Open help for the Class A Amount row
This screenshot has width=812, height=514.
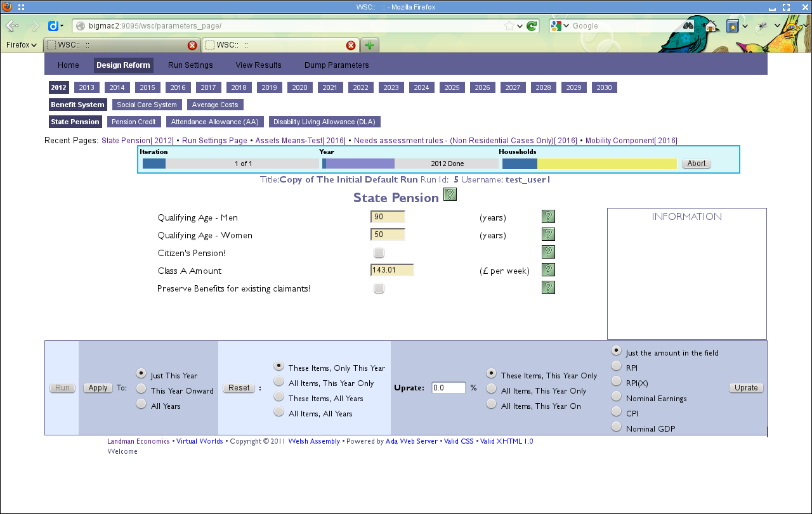tap(548, 270)
